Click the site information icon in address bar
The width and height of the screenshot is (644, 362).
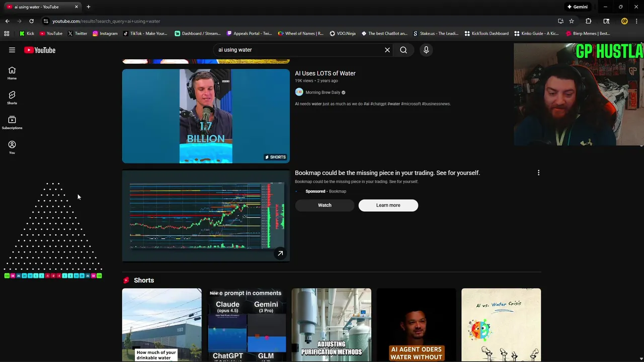tap(46, 21)
